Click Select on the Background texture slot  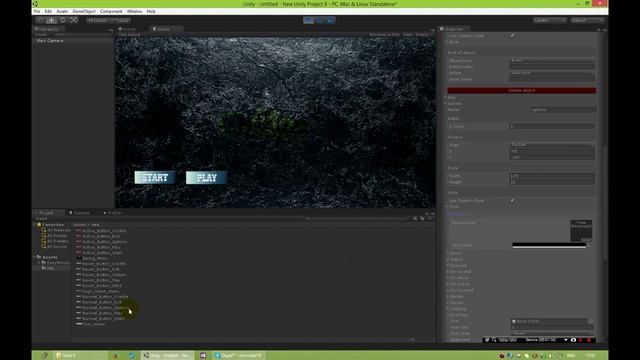click(586, 240)
